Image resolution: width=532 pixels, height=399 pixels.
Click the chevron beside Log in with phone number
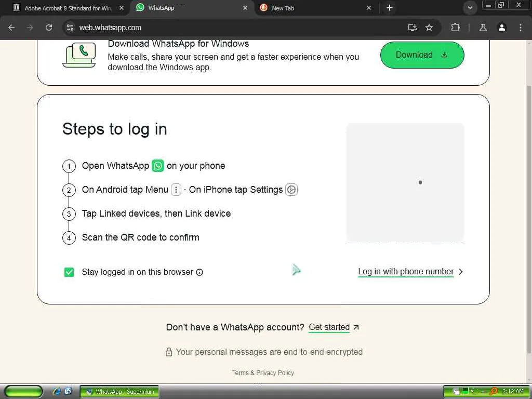(x=460, y=272)
